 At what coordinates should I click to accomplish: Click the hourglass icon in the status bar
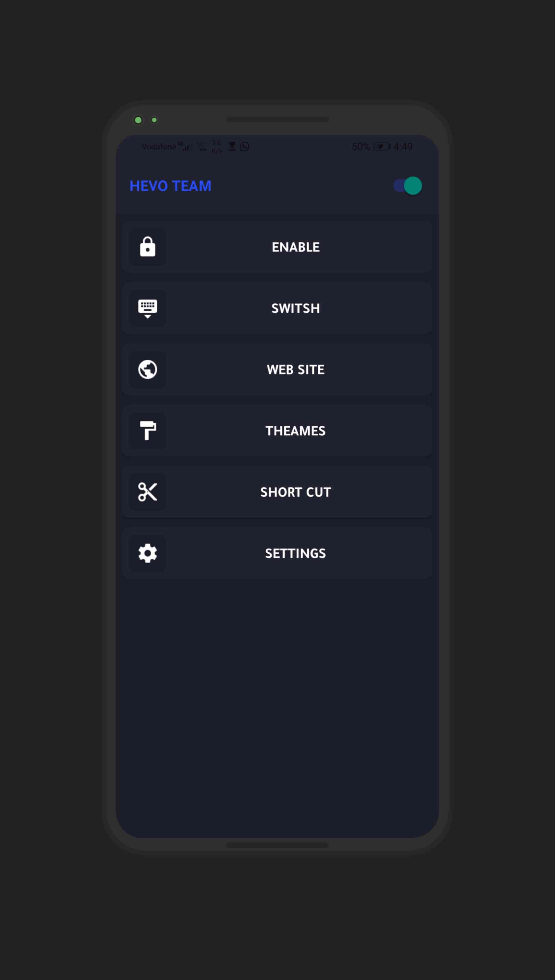pos(232,146)
